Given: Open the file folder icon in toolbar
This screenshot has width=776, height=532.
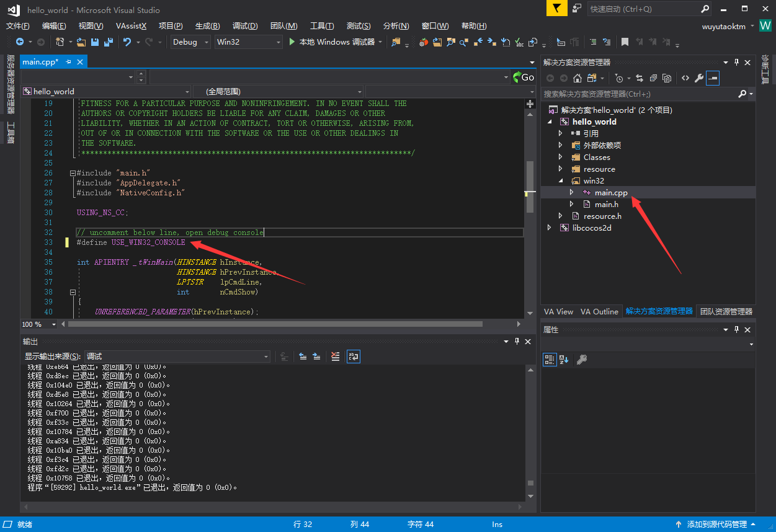Looking at the screenshot, I should (81, 42).
